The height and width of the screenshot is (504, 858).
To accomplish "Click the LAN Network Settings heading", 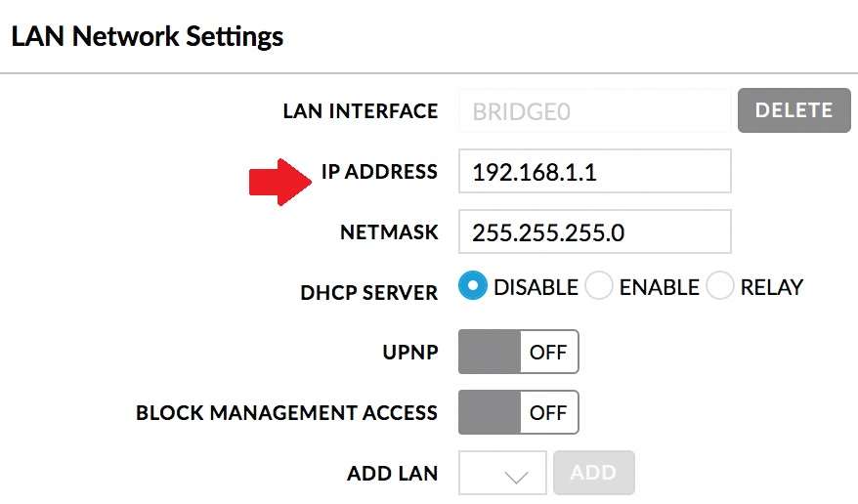I will pos(147,37).
